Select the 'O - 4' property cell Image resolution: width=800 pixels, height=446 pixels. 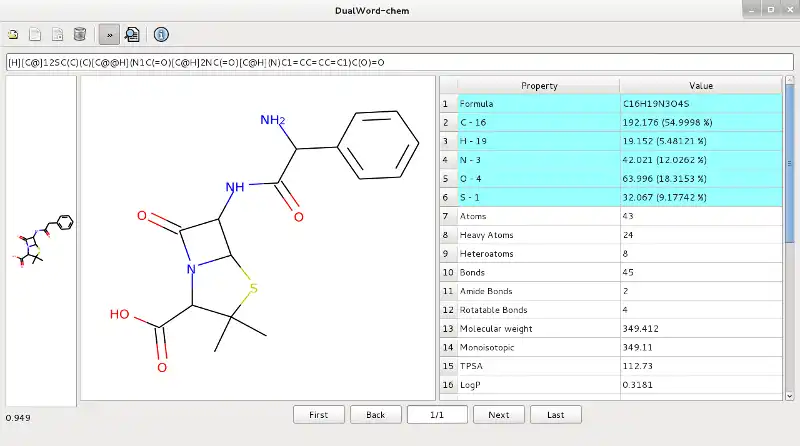[x=539, y=179]
